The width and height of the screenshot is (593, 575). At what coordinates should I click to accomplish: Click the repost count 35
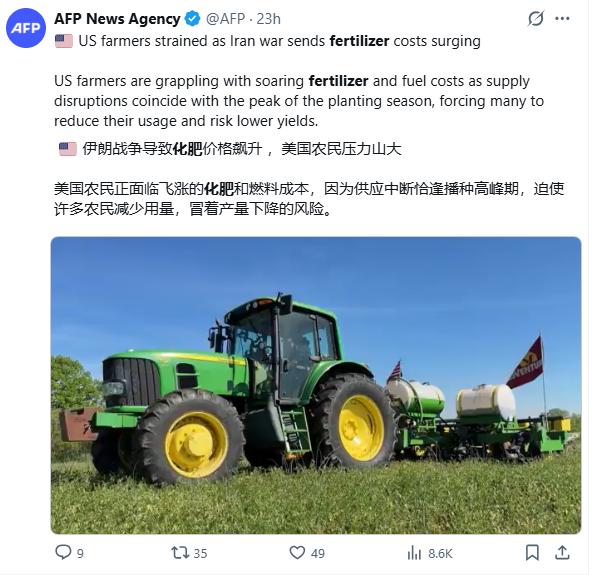(200, 554)
